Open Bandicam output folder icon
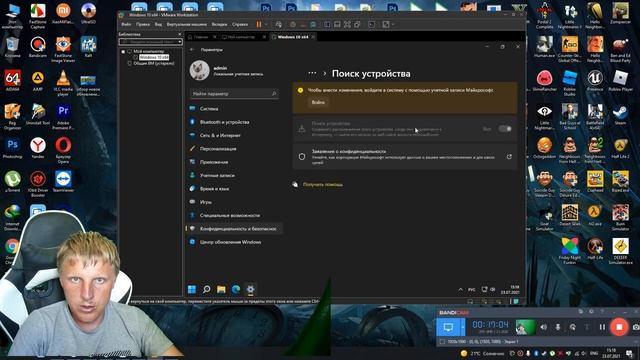This screenshot has height=360, width=640. [581, 312]
